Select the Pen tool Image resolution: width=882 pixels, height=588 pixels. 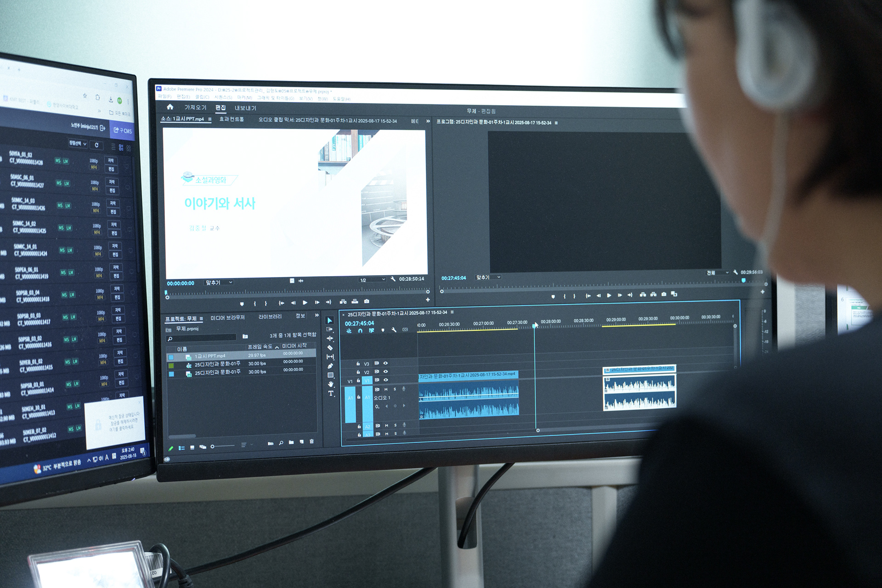(330, 366)
